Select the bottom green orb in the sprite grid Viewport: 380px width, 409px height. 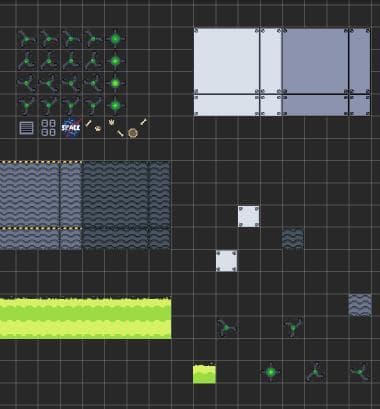(115, 106)
